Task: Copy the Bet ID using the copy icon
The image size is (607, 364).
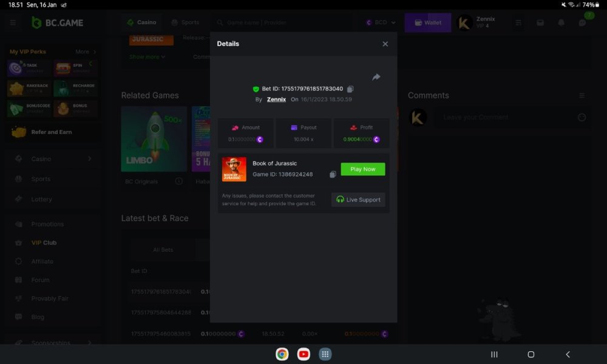Action: pyautogui.click(x=350, y=89)
